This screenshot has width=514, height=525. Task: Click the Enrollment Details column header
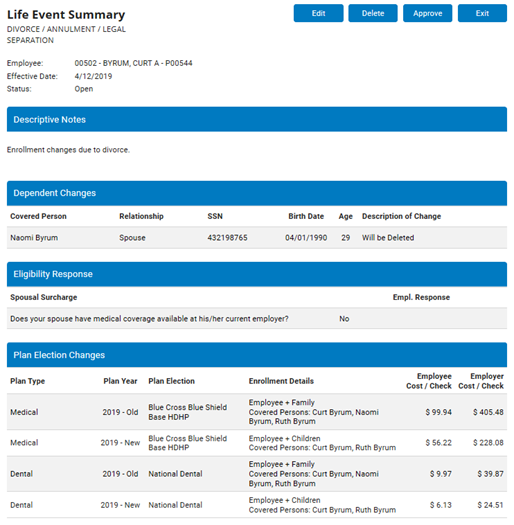coord(281,381)
